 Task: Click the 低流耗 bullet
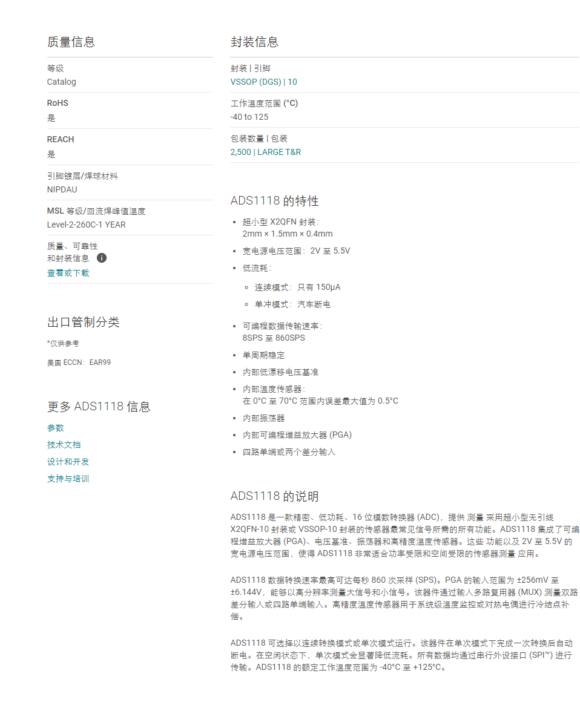click(x=257, y=268)
